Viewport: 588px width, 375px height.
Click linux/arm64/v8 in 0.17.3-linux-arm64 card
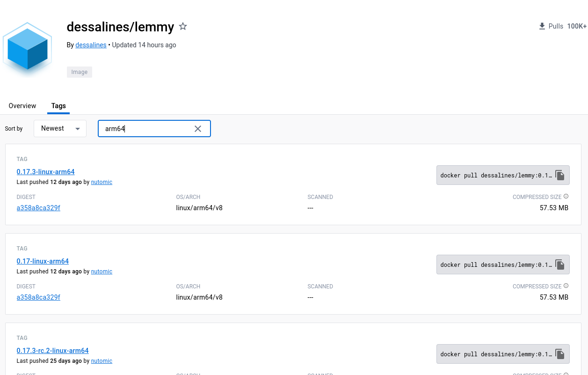click(199, 208)
